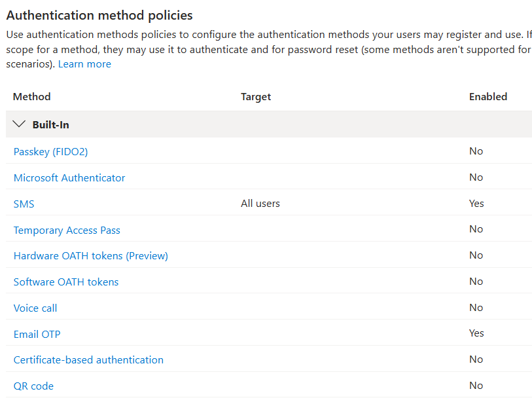Click the No value for Voice call
Viewport: 532px width, 404px height.
pyautogui.click(x=476, y=308)
